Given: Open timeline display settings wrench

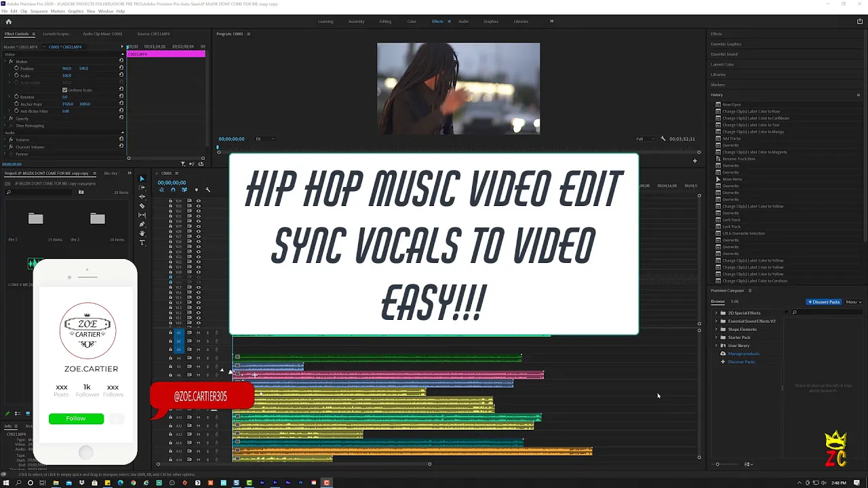Looking at the screenshot, I should [x=208, y=190].
